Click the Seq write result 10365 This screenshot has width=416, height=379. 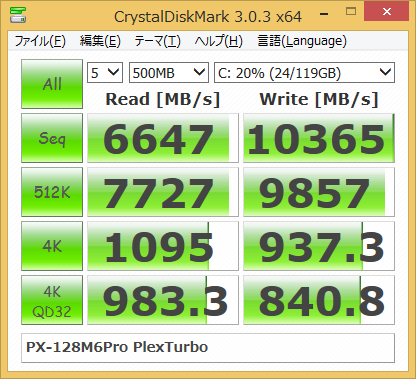click(319, 138)
